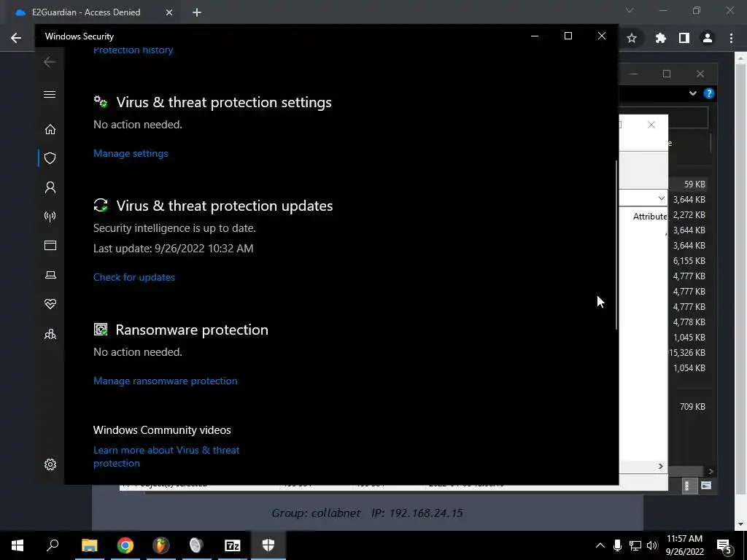This screenshot has width=747, height=560.
Task: Click help icon in background window
Action: 709,93
